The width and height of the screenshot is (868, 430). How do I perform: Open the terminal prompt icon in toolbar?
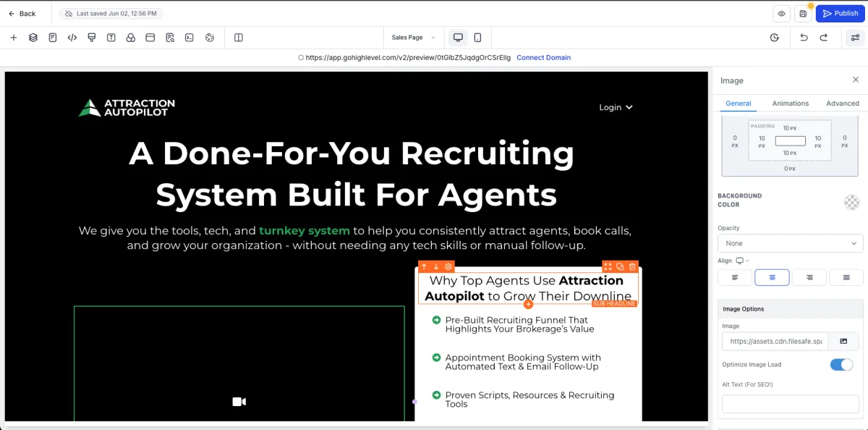click(x=190, y=38)
